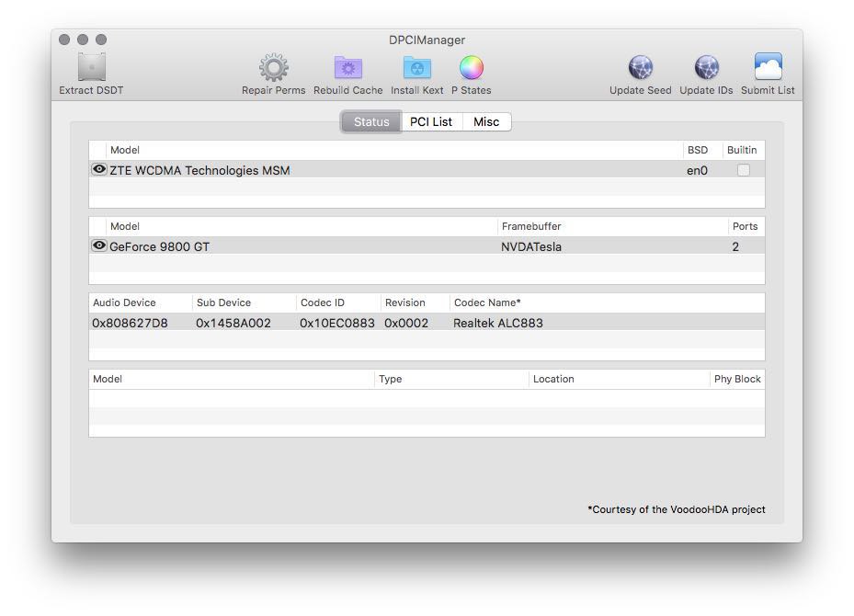Click eye icon beside ZTE WCDMA Technologies MSM
The image size is (854, 616).
tap(99, 169)
